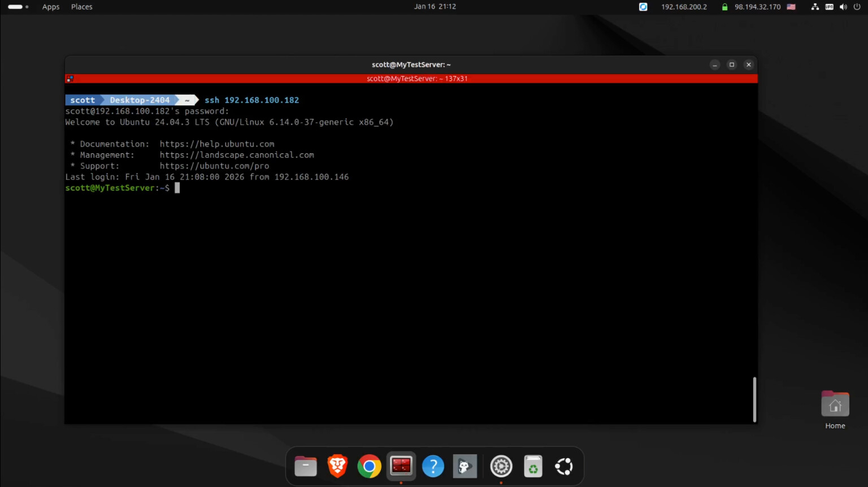Open the Apps menu
Image resolution: width=868 pixels, height=487 pixels.
coord(51,7)
